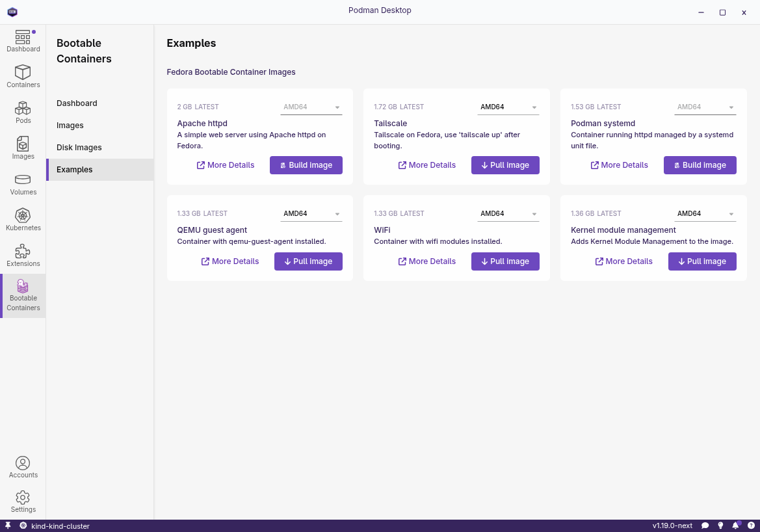Open Kubernetes from the left sidebar
This screenshot has height=532, width=760.
tap(23, 219)
